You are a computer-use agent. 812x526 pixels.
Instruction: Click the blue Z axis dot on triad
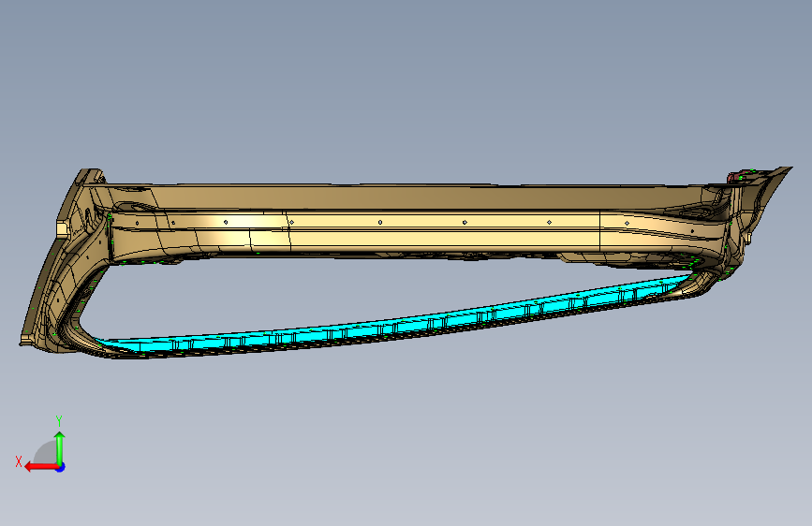tap(61, 467)
